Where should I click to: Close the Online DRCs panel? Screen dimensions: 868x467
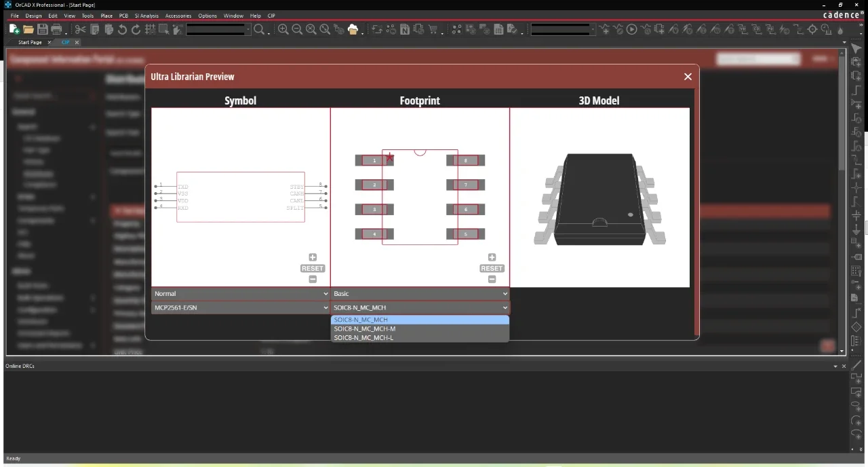coord(845,367)
